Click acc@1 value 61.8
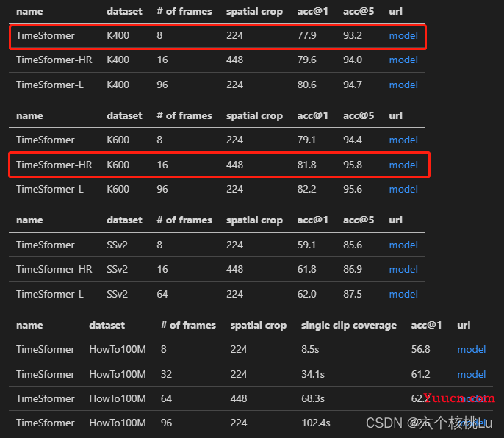 [306, 269]
